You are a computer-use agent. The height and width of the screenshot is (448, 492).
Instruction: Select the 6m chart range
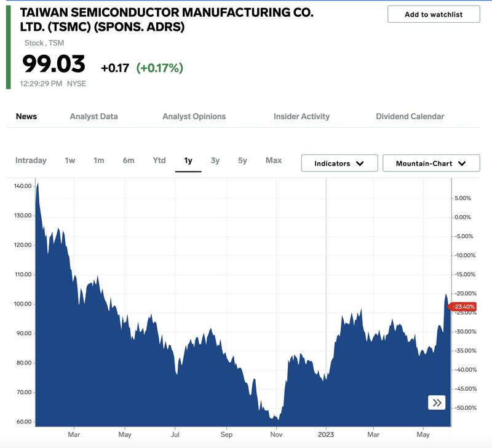[x=129, y=160]
